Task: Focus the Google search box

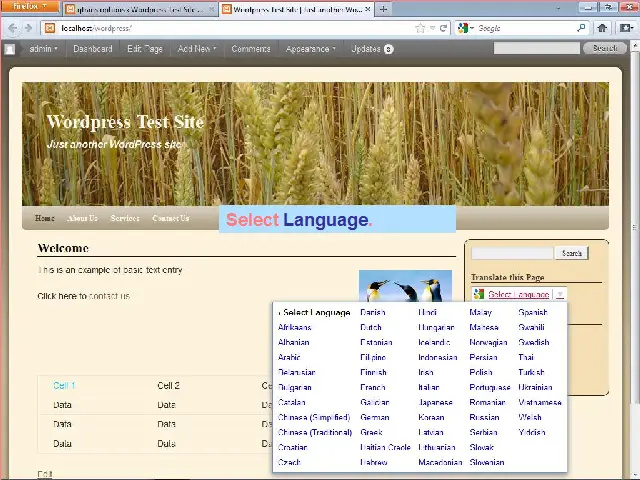Action: tap(526, 28)
